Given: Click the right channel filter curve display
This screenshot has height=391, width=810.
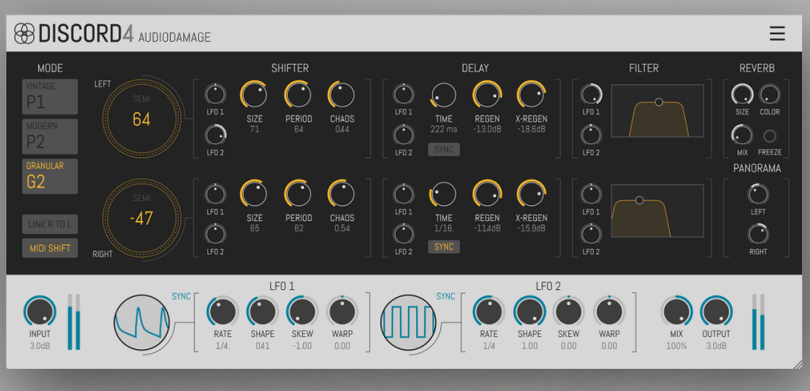Looking at the screenshot, I should coord(658,211).
